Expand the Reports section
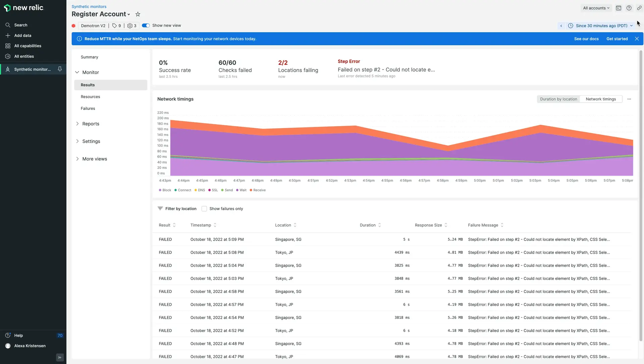 (x=91, y=124)
